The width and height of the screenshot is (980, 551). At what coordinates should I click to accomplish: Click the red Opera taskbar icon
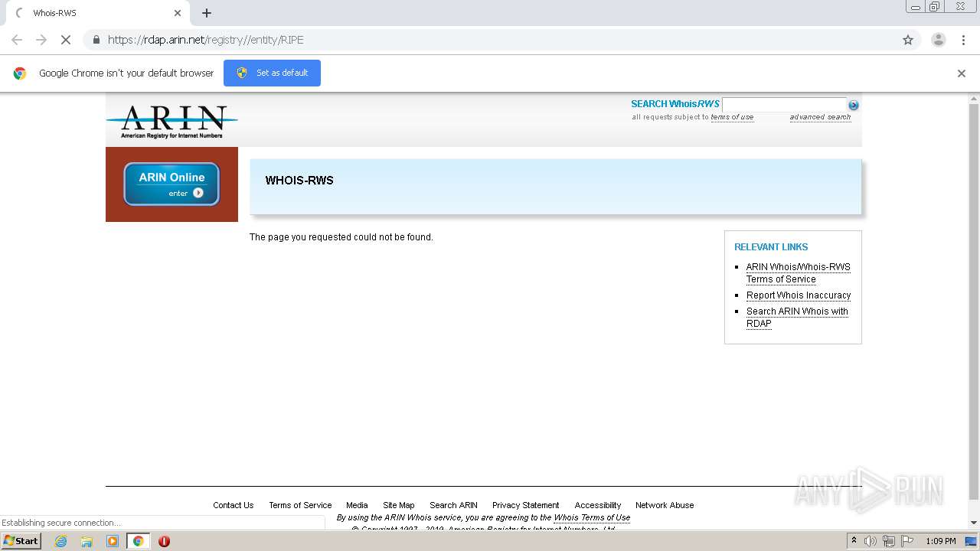(164, 541)
